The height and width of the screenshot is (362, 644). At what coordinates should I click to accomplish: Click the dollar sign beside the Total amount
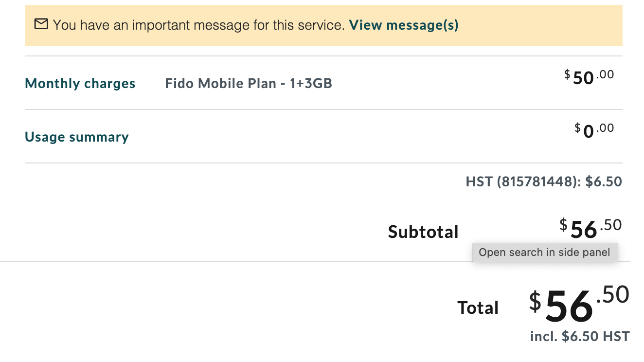(x=535, y=301)
